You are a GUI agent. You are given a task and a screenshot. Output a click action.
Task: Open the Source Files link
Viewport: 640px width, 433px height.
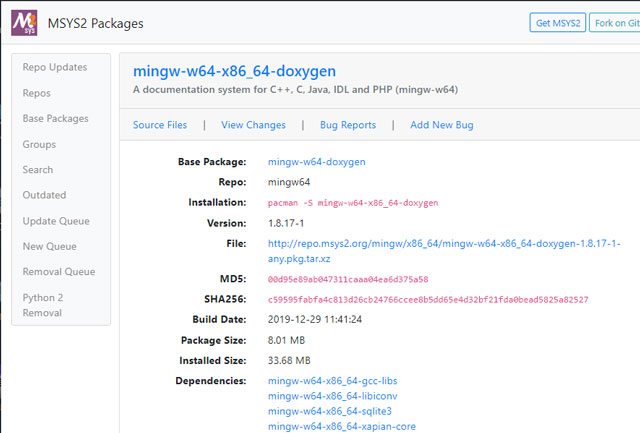(160, 125)
